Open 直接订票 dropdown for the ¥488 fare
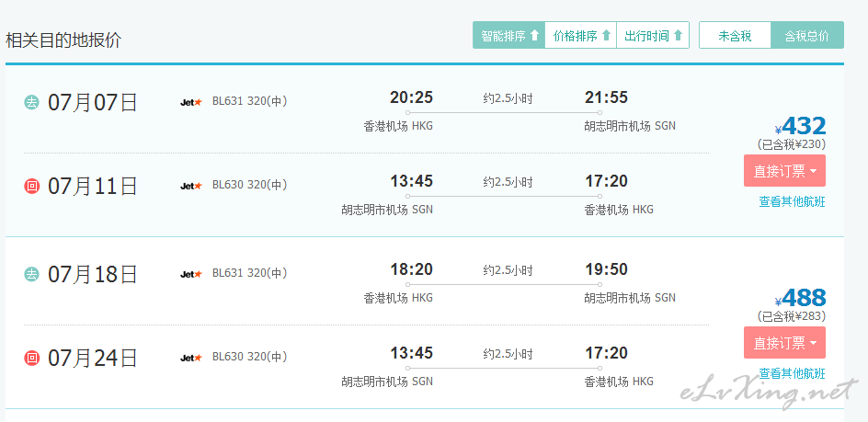This screenshot has height=422, width=868. [x=784, y=343]
